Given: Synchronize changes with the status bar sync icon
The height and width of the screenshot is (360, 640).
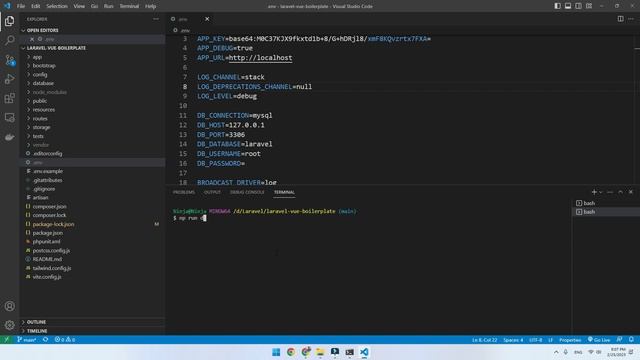Looking at the screenshot, I should (45, 340).
